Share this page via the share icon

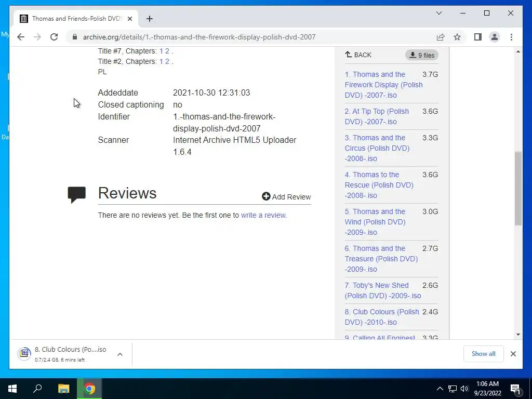coord(441,37)
